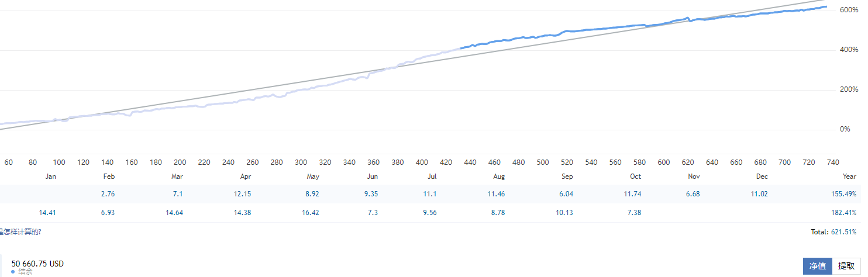Screen dimensions: 868x277
Task: Click the Jan 14.41 monthly value
Action: point(47,213)
